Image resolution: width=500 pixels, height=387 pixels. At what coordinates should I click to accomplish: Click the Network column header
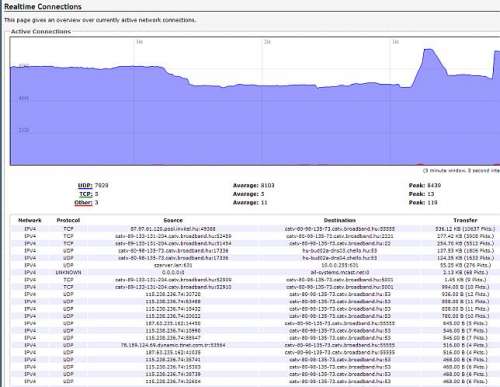point(30,220)
